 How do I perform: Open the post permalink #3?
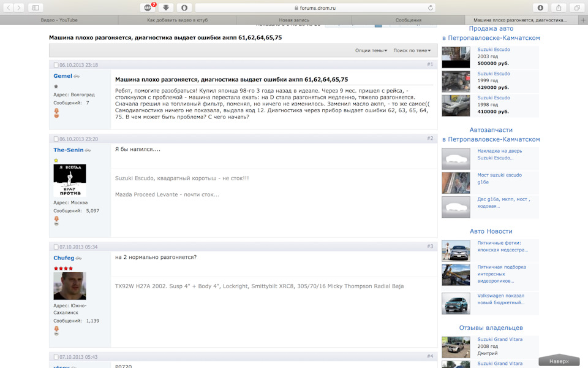430,247
